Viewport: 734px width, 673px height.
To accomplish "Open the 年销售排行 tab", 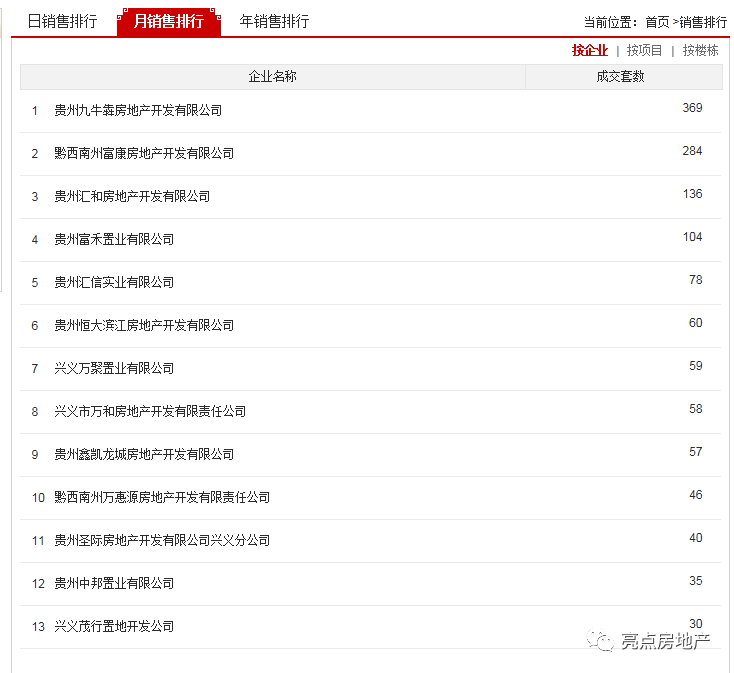I will (274, 21).
